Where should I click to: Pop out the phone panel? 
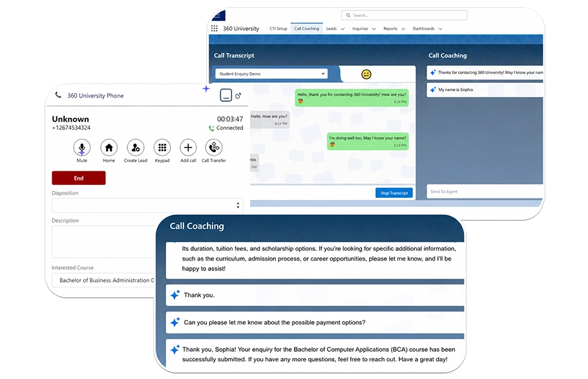(238, 96)
